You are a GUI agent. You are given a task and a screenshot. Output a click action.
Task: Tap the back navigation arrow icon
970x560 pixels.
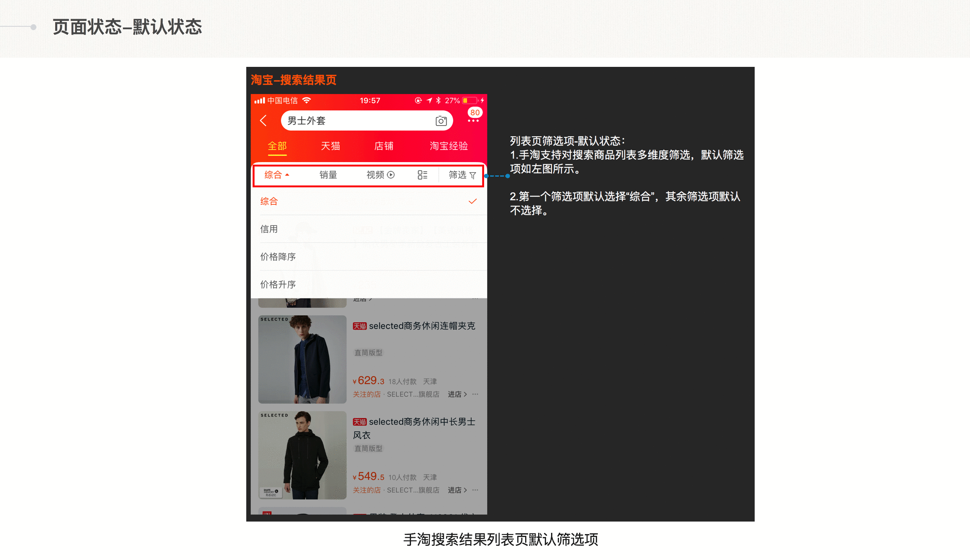[x=265, y=121]
